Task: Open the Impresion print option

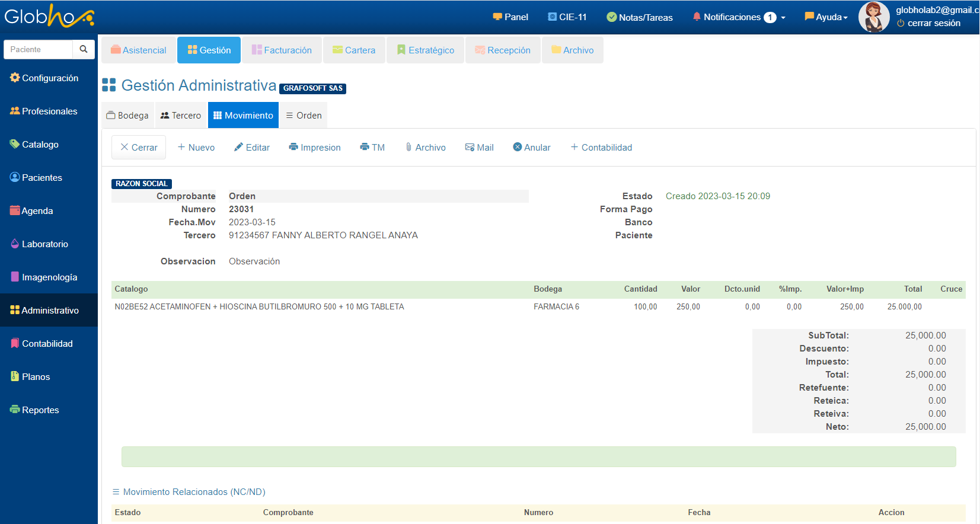Action: (x=315, y=148)
